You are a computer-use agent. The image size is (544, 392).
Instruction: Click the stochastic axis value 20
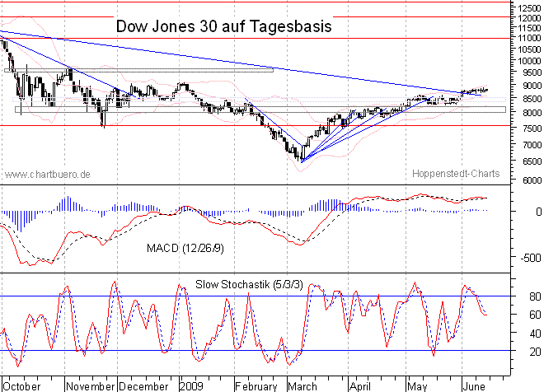535,352
